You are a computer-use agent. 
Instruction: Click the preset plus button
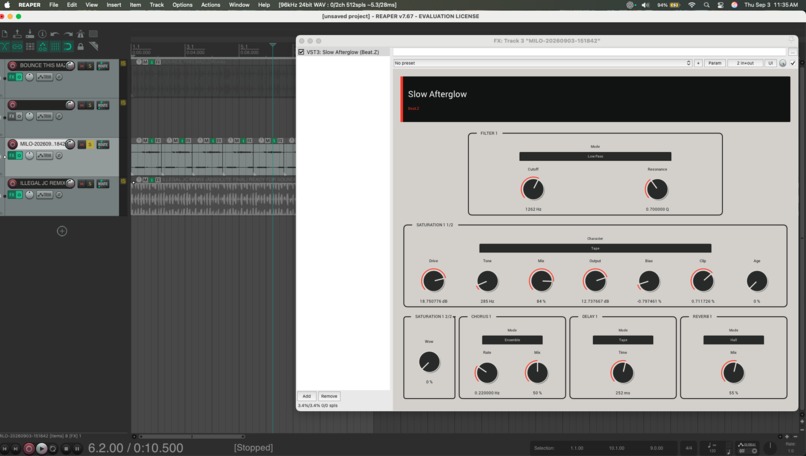698,63
